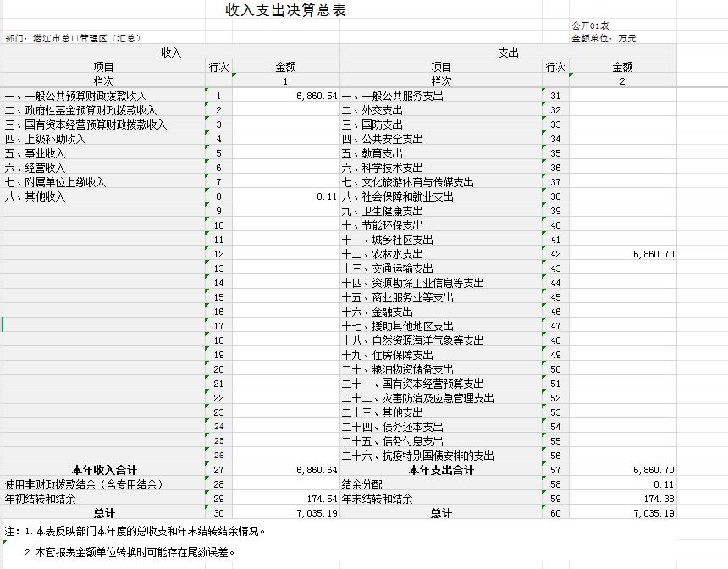Select the 结余分配 cell
The image size is (728, 569).
(362, 485)
